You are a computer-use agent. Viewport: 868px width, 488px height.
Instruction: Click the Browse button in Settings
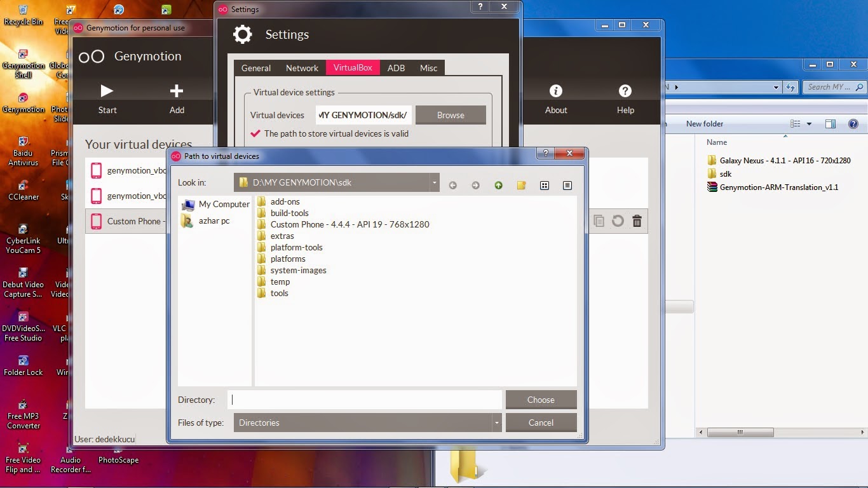[x=451, y=115]
